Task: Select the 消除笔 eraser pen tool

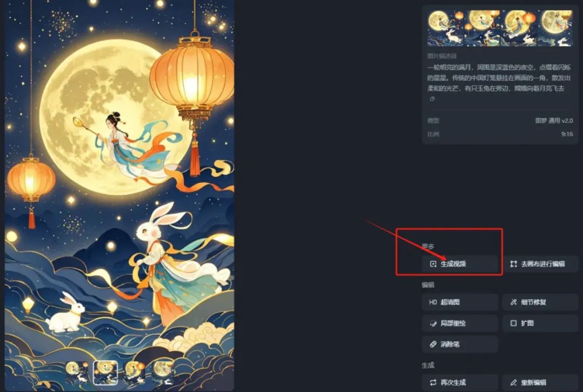Action: click(459, 344)
